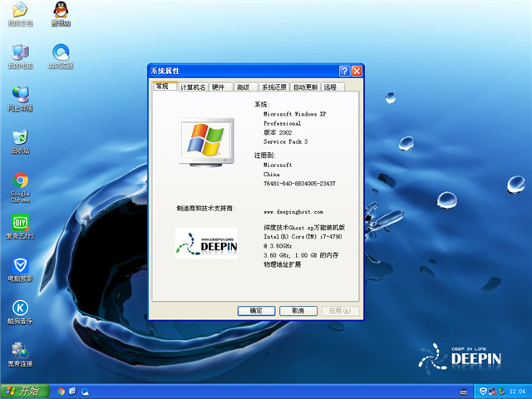Switch to the 硬件 tab

click(219, 87)
